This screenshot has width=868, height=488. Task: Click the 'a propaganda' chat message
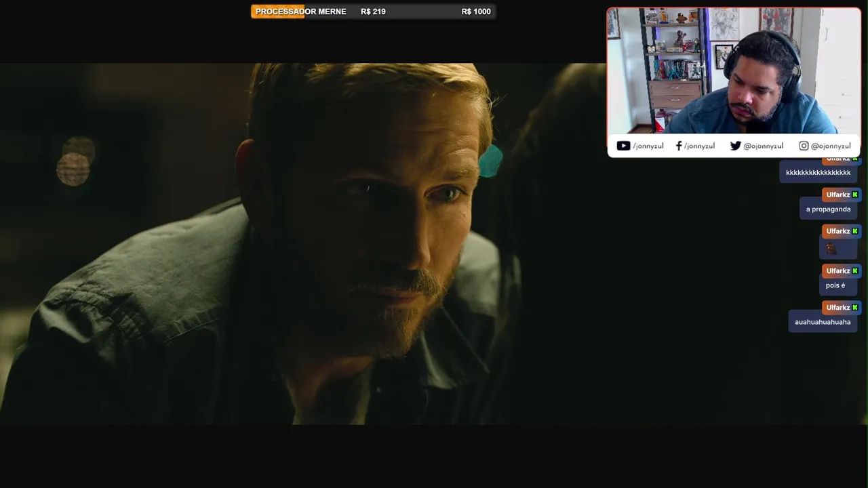tap(828, 209)
